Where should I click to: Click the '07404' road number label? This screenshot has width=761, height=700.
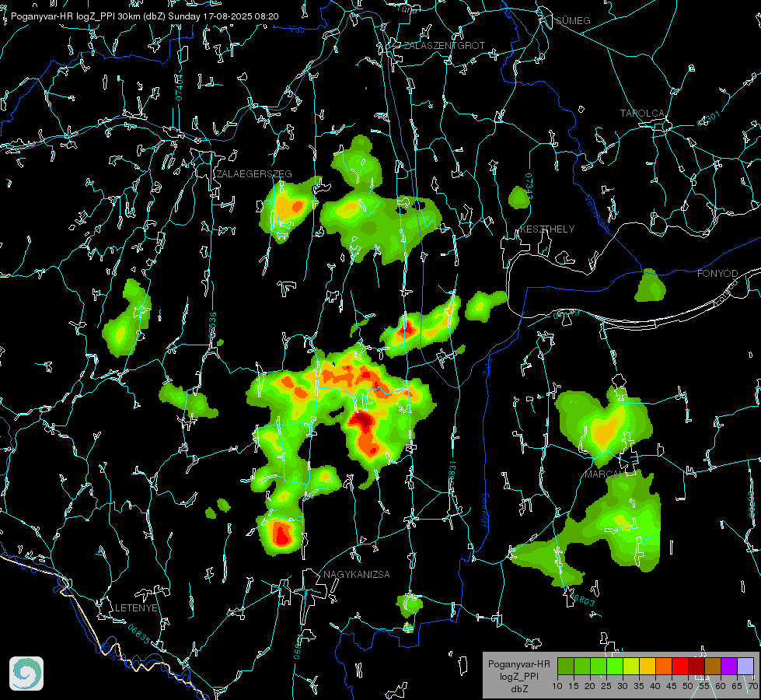pyautogui.click(x=179, y=87)
